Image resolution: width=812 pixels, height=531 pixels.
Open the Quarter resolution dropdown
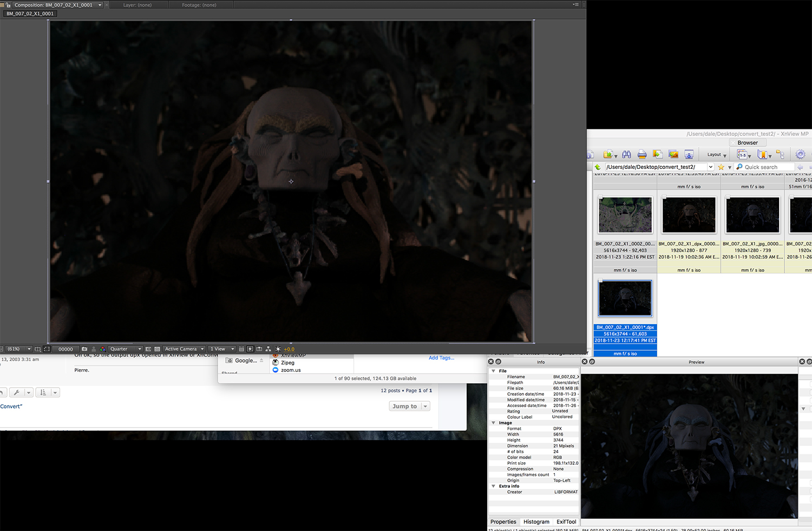[125, 349]
